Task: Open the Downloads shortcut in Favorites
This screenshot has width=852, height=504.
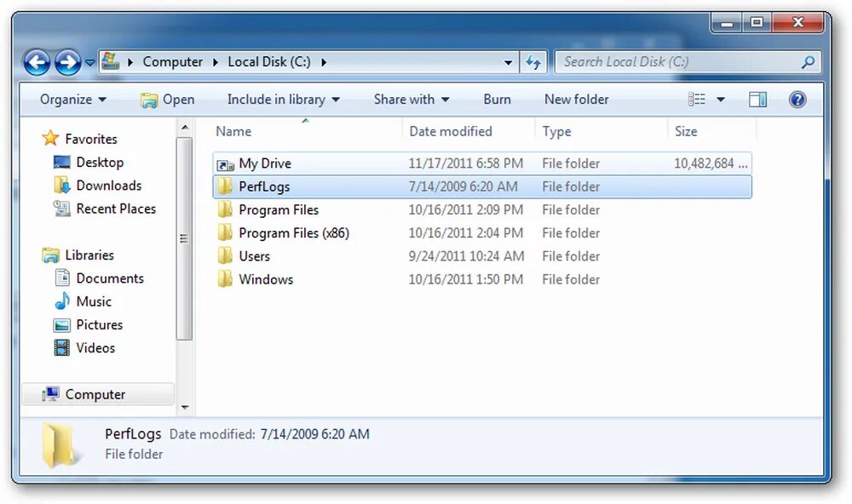Action: click(61, 185)
